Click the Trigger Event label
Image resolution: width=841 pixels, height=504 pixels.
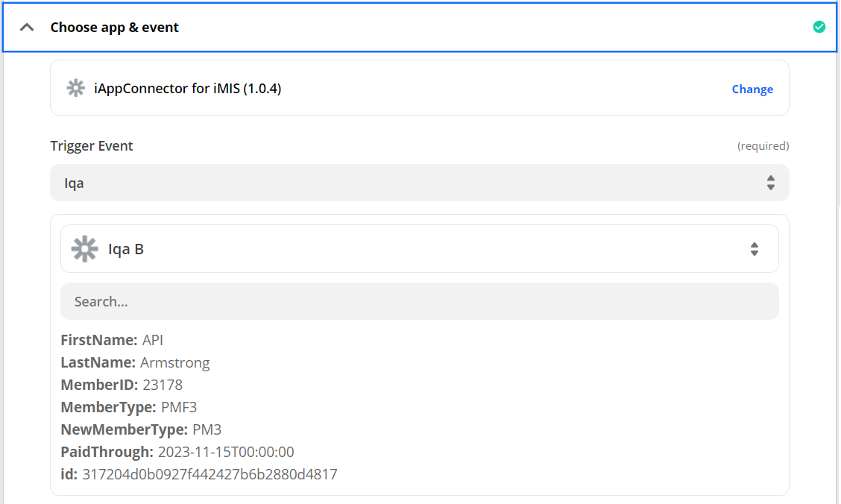click(92, 146)
